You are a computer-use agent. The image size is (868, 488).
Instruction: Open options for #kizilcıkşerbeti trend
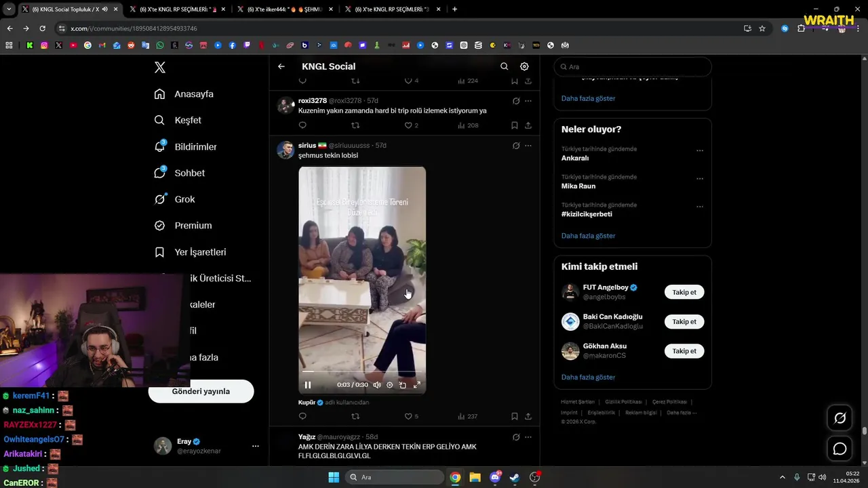click(x=700, y=207)
